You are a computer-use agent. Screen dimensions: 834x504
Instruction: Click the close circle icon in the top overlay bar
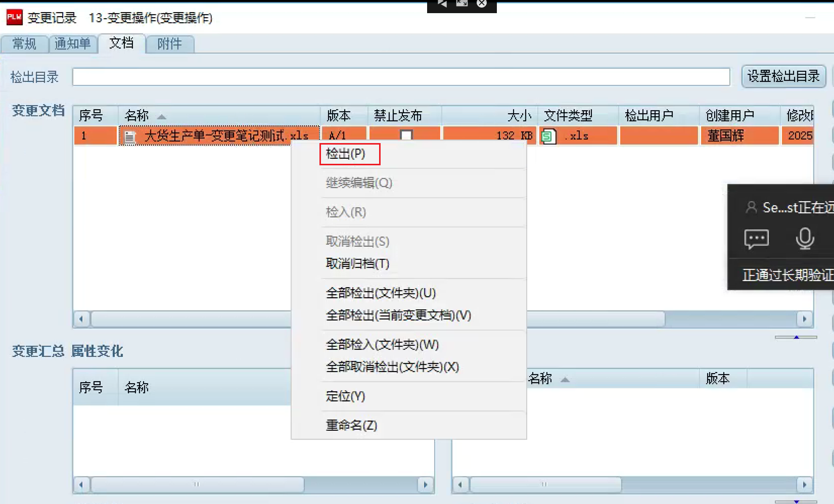[482, 4]
